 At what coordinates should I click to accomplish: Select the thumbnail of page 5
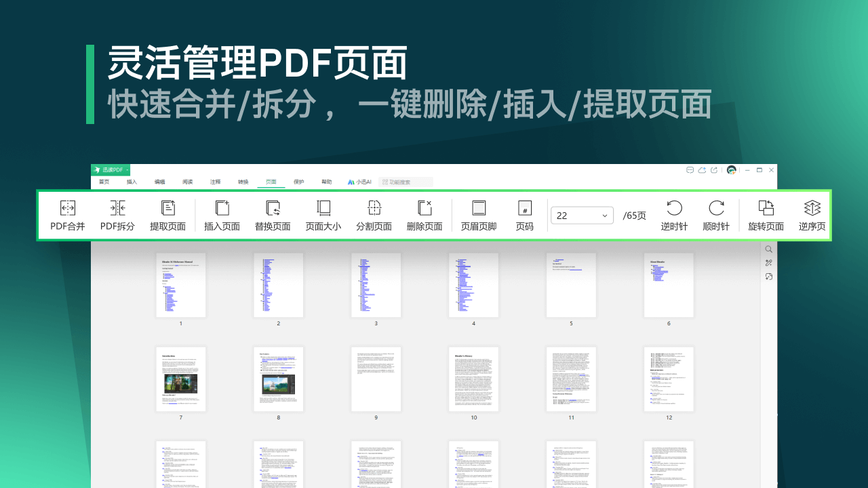point(571,285)
